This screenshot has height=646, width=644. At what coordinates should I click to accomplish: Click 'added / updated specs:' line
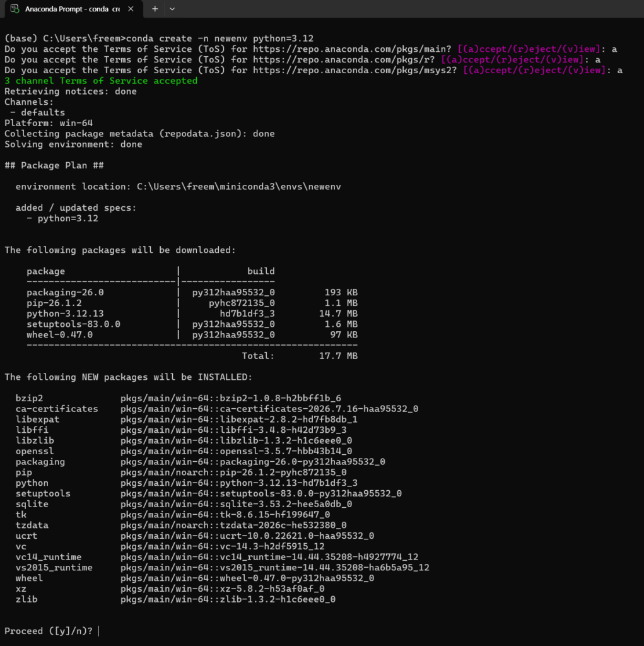coord(76,208)
